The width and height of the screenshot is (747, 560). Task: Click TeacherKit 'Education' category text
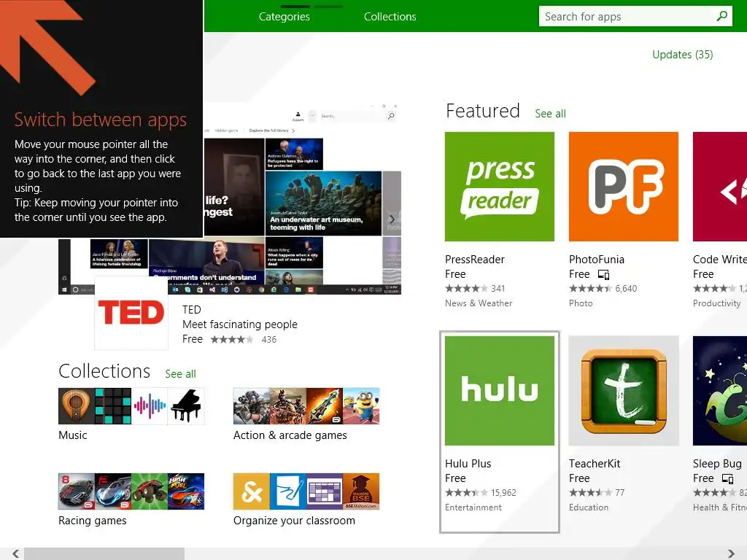tap(589, 507)
